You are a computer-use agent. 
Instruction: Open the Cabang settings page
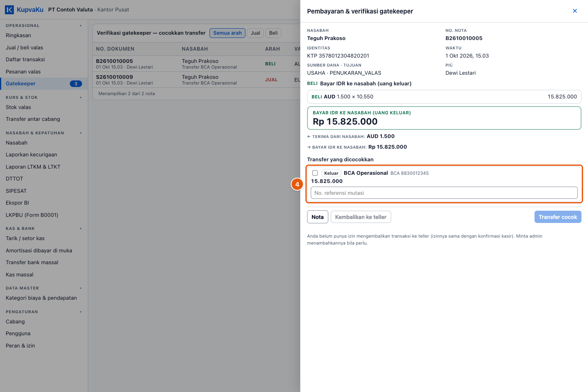tap(44, 322)
